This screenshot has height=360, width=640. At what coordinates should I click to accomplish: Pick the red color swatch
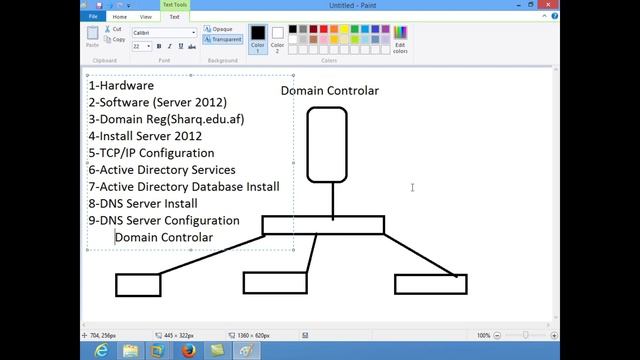(x=324, y=29)
